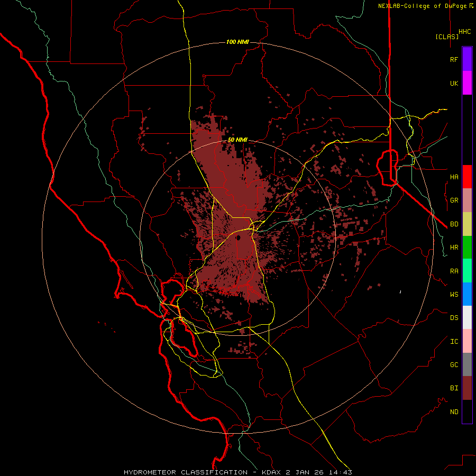Click the '100 NMI' range ring label
This screenshot has width=476, height=476.
pos(237,42)
